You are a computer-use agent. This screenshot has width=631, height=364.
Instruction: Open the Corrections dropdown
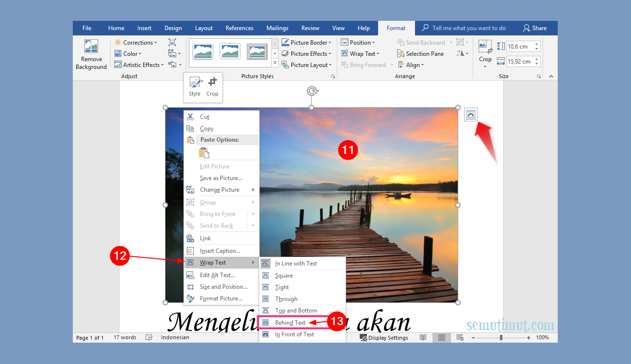(136, 43)
